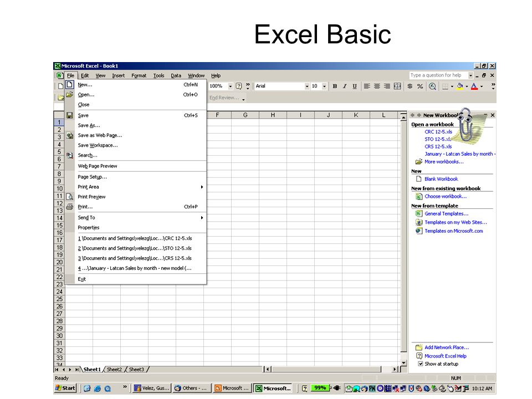The image size is (532, 399).
Task: Choose New... from File menu
Action: point(136,85)
